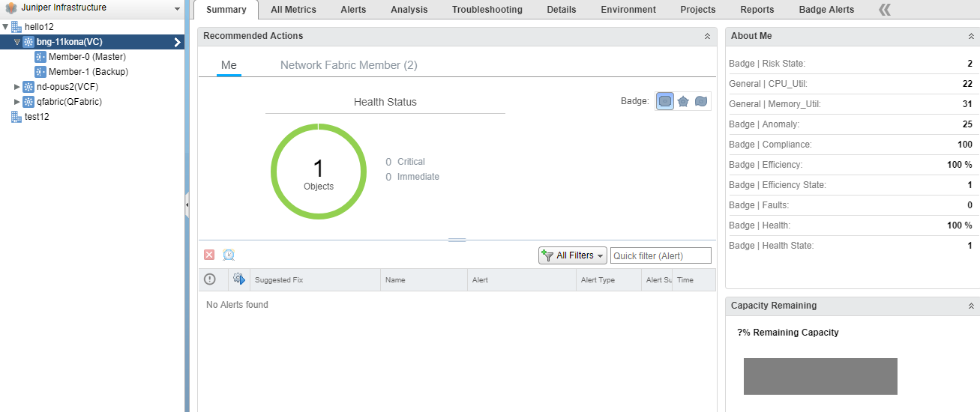The image size is (980, 412).
Task: Select the risk badge pentagon icon
Action: [x=683, y=101]
